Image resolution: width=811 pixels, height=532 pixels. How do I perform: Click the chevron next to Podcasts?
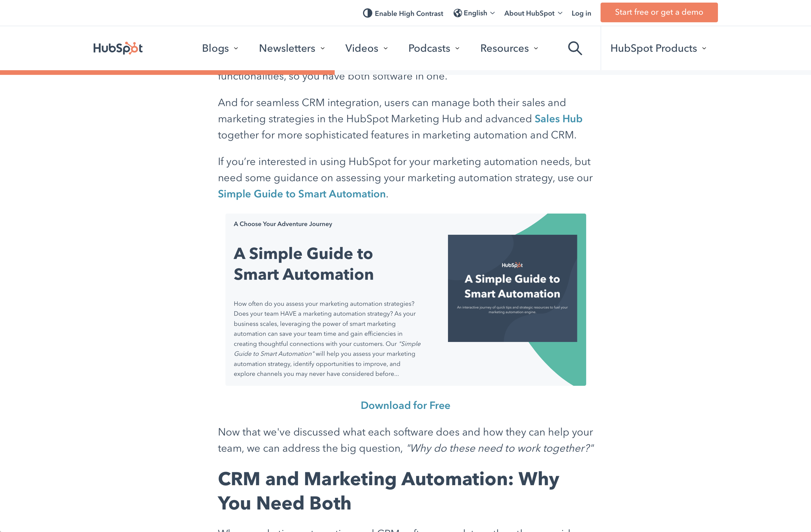(457, 49)
